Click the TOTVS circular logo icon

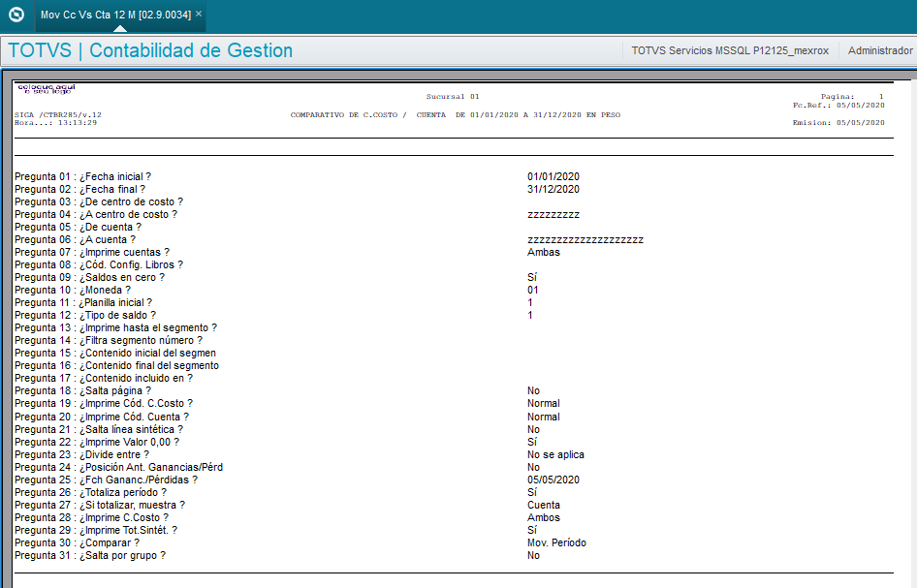[16, 15]
